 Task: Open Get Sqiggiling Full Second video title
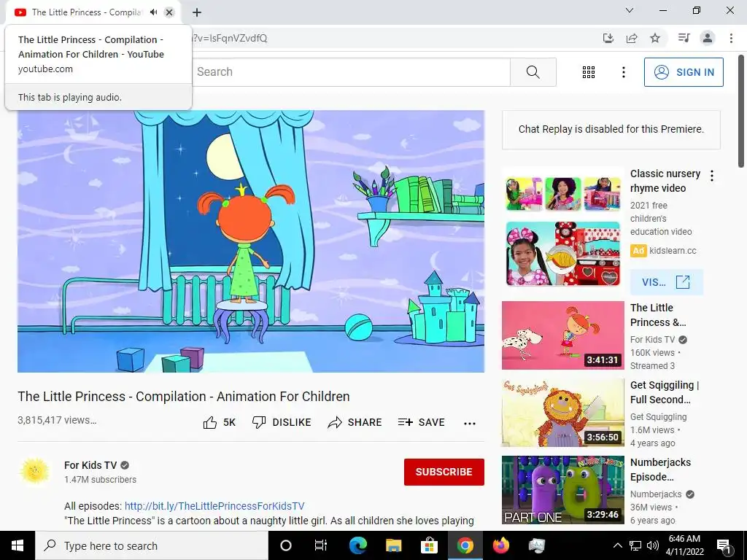(x=665, y=392)
